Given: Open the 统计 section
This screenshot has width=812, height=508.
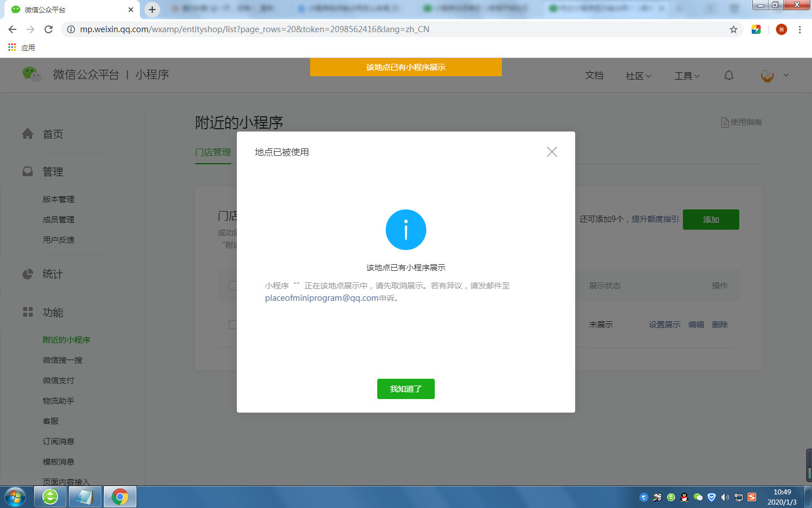Looking at the screenshot, I should [53, 274].
